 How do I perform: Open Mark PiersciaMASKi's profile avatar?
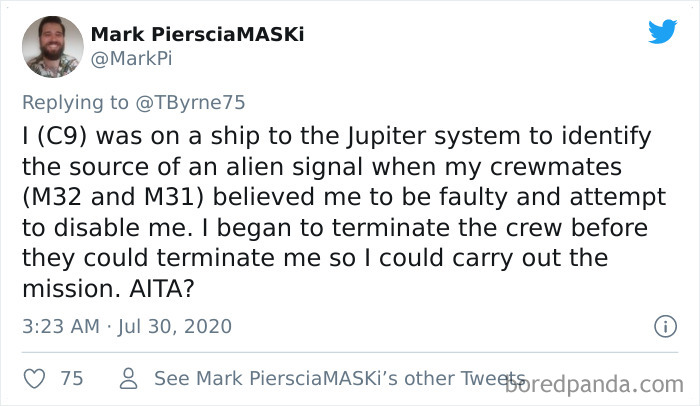[x=52, y=46]
